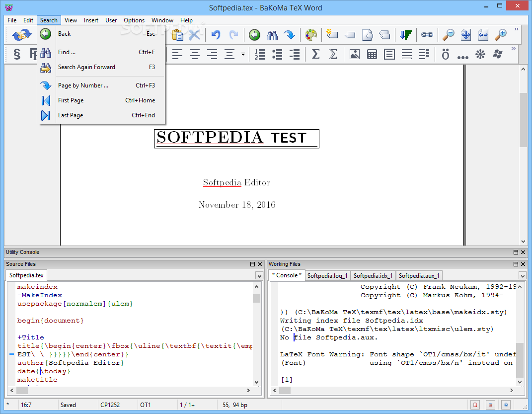Select Back in Search menu
532x414 pixels.
(101, 34)
